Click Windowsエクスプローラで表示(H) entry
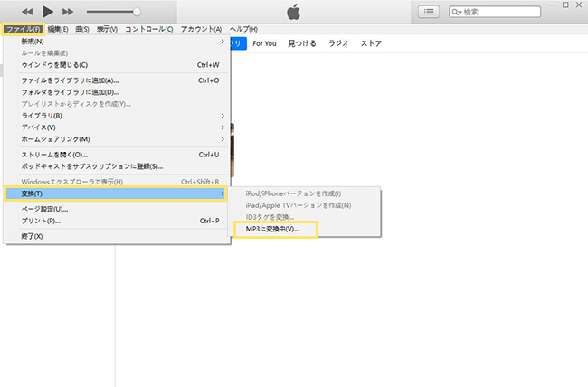This screenshot has width=588, height=387. 117,182
